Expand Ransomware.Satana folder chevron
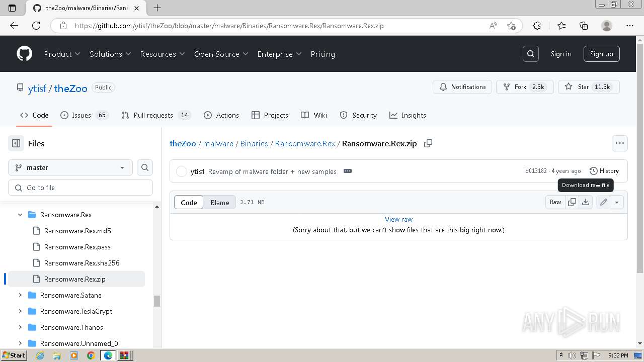The height and width of the screenshot is (362, 644). click(x=20, y=295)
